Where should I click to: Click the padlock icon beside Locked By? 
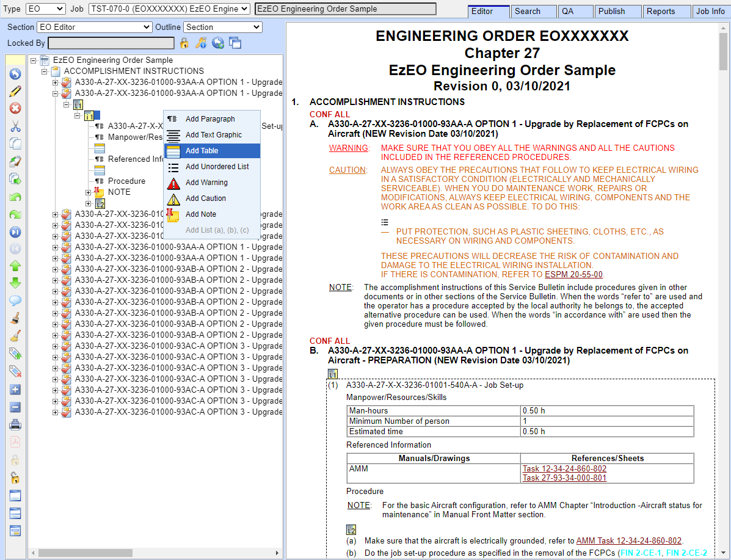(x=184, y=43)
